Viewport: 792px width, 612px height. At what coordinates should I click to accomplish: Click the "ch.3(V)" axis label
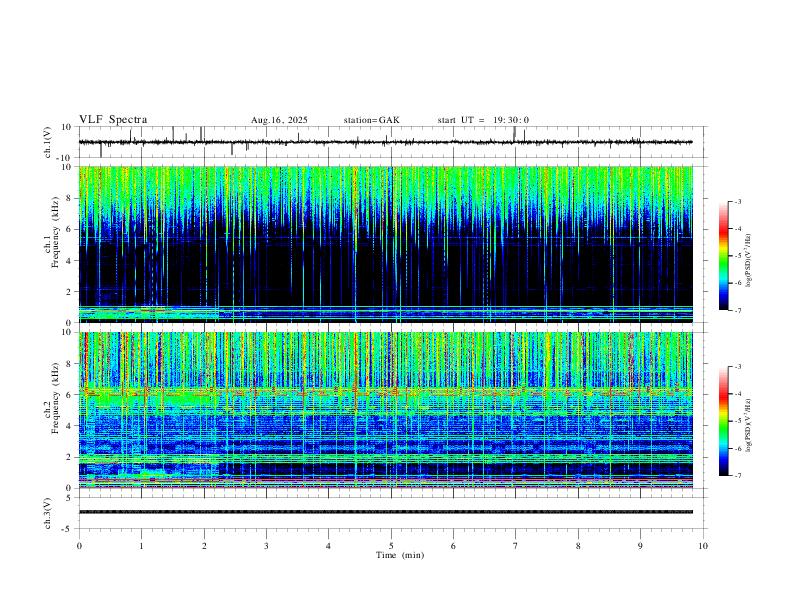tap(48, 513)
